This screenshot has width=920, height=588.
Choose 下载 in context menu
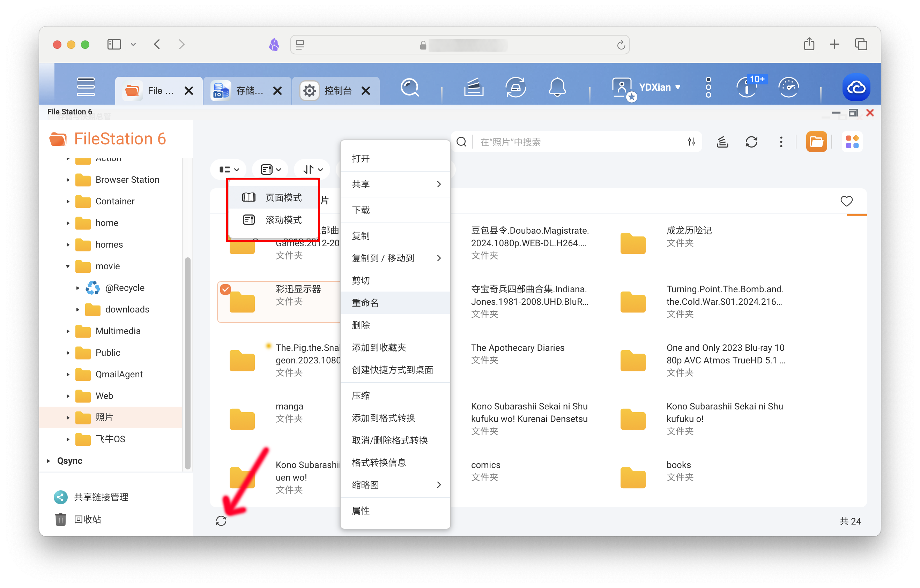395,210
